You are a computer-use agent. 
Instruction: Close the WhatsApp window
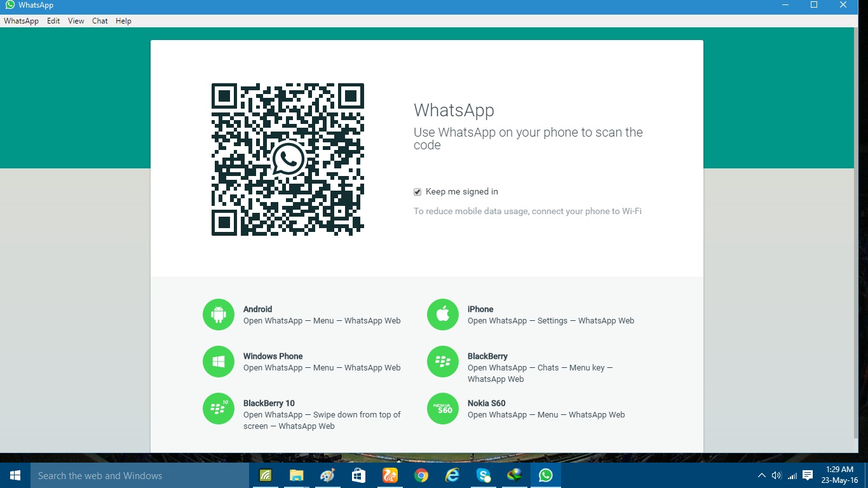pyautogui.click(x=844, y=5)
